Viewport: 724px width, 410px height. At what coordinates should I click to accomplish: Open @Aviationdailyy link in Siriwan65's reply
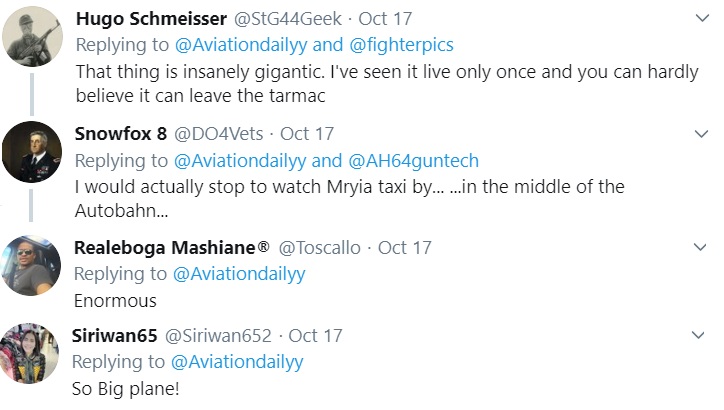(x=239, y=361)
